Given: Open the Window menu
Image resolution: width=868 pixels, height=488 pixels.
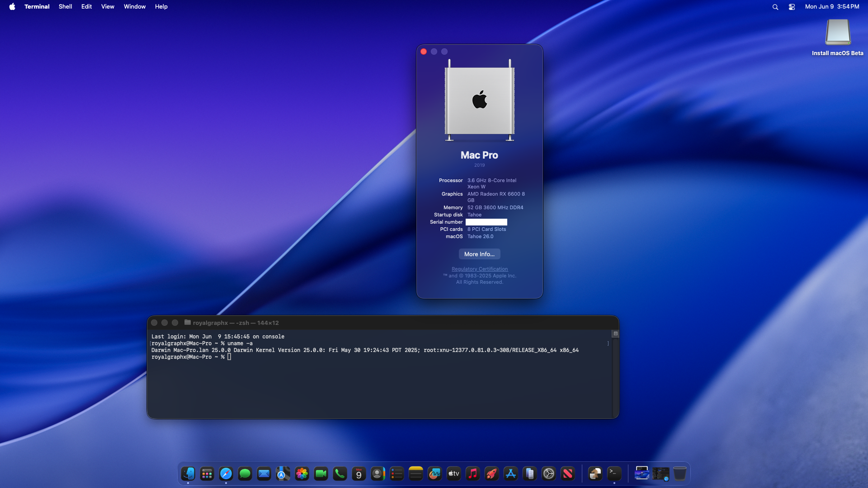Looking at the screenshot, I should coord(135,6).
